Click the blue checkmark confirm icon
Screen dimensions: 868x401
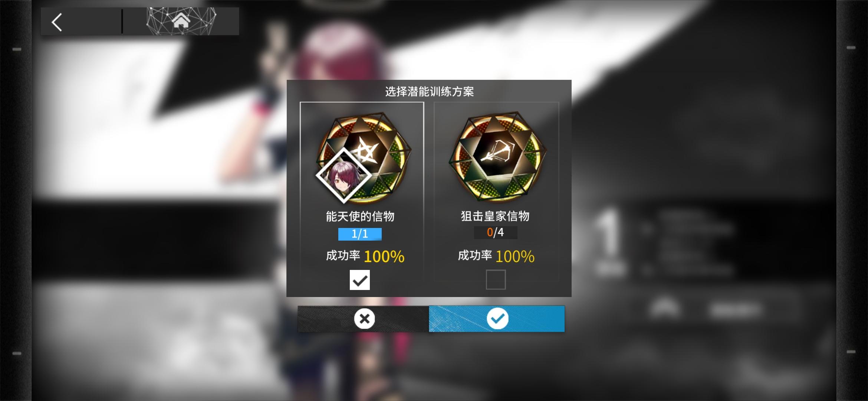(x=497, y=318)
